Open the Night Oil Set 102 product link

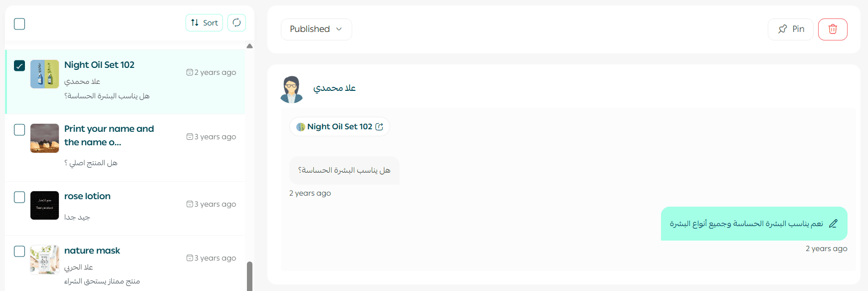coord(340,127)
